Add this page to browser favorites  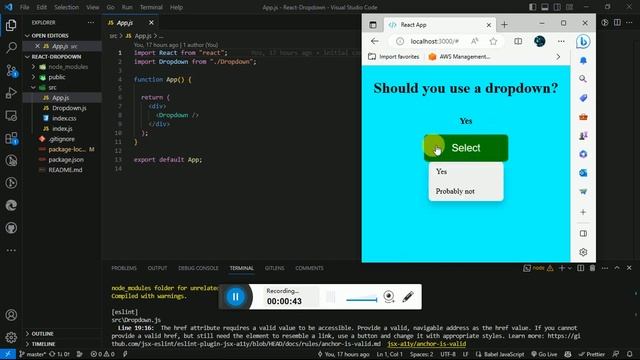[493, 41]
